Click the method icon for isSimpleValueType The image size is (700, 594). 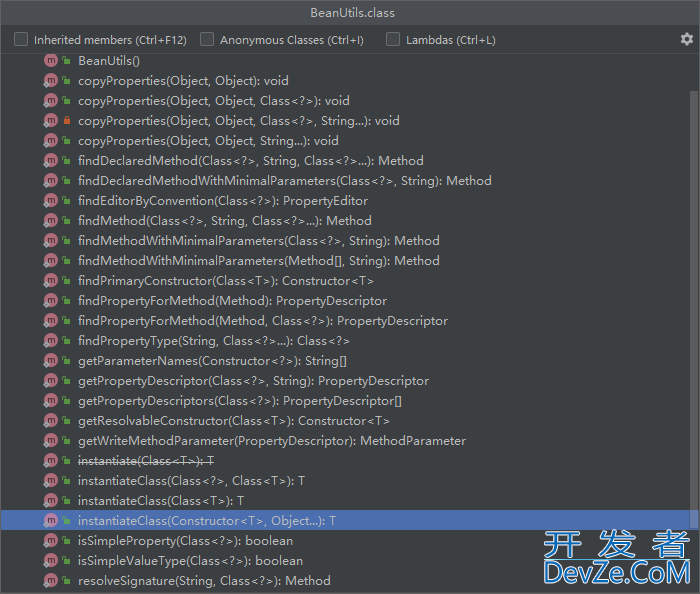tap(51, 561)
